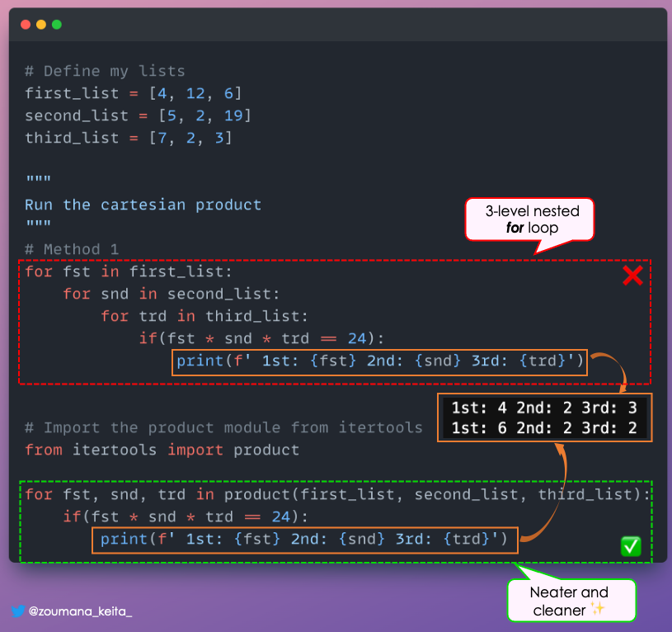672x632 pixels.
Task: Select '# Import the product module from itertools'
Action: click(x=223, y=428)
